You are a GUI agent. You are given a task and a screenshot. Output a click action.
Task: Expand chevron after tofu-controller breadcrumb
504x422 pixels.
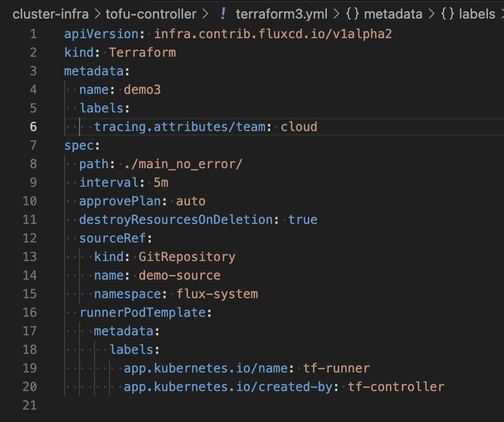tap(205, 14)
